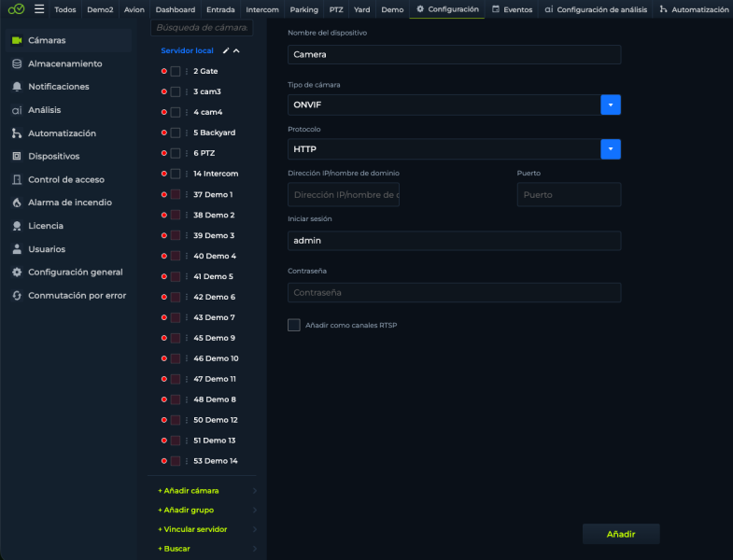Click the Licencia badge icon

pyautogui.click(x=17, y=226)
